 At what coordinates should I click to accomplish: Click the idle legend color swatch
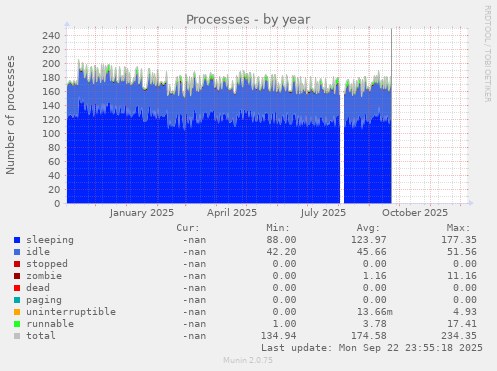tap(17, 252)
